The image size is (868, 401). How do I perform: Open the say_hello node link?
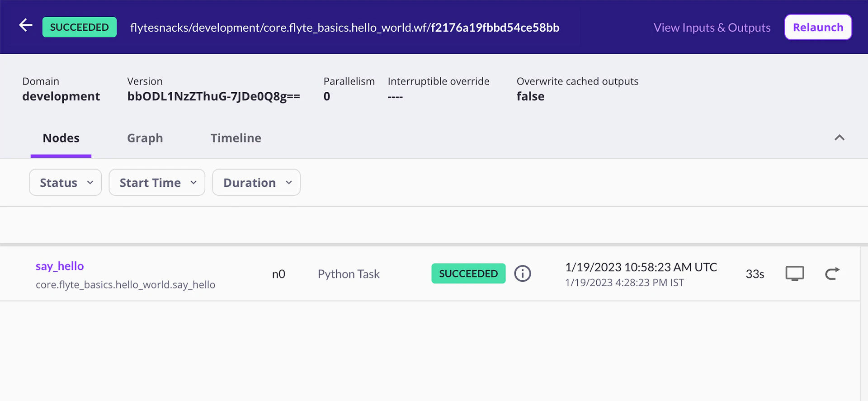[x=60, y=266]
